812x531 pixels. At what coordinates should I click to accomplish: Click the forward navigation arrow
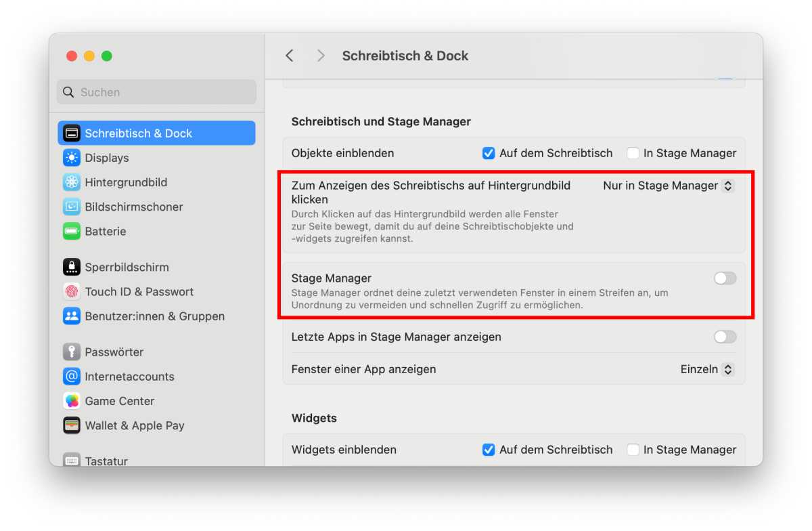click(320, 56)
